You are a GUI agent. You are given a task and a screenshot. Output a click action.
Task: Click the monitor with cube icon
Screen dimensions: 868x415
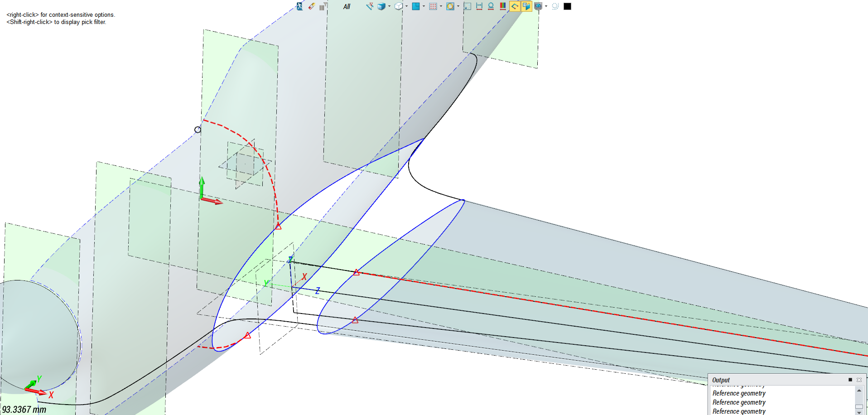pos(538,6)
